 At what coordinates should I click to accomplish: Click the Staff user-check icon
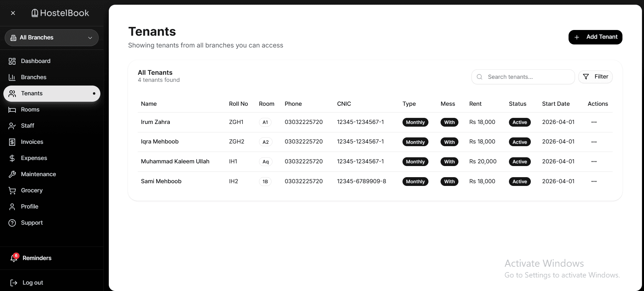click(12, 126)
